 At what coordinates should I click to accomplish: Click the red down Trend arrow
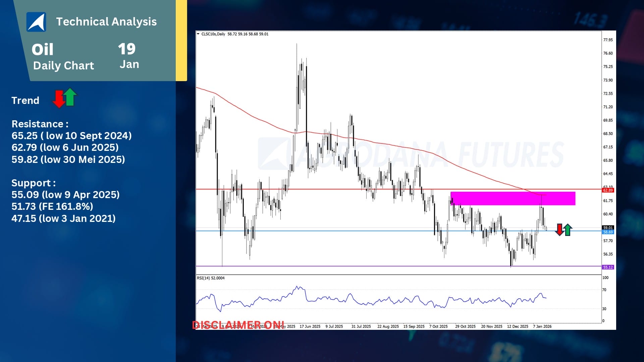(x=59, y=99)
